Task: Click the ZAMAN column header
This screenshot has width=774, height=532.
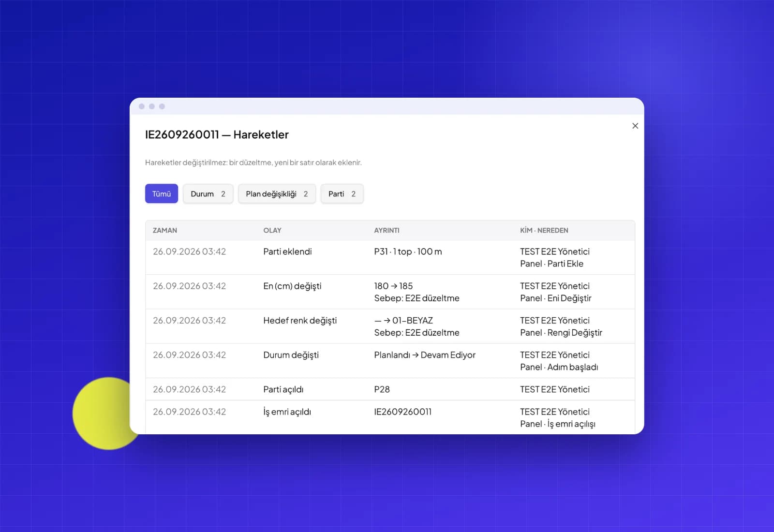Action: pyautogui.click(x=165, y=230)
